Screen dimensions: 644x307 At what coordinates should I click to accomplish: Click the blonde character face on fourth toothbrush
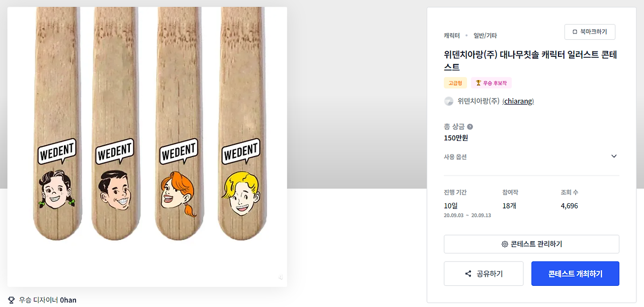point(240,193)
